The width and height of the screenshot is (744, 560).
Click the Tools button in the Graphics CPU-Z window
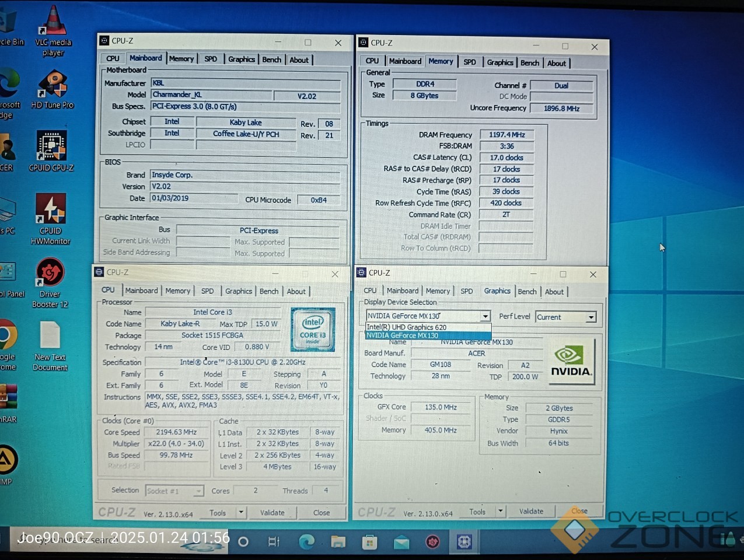pyautogui.click(x=477, y=512)
